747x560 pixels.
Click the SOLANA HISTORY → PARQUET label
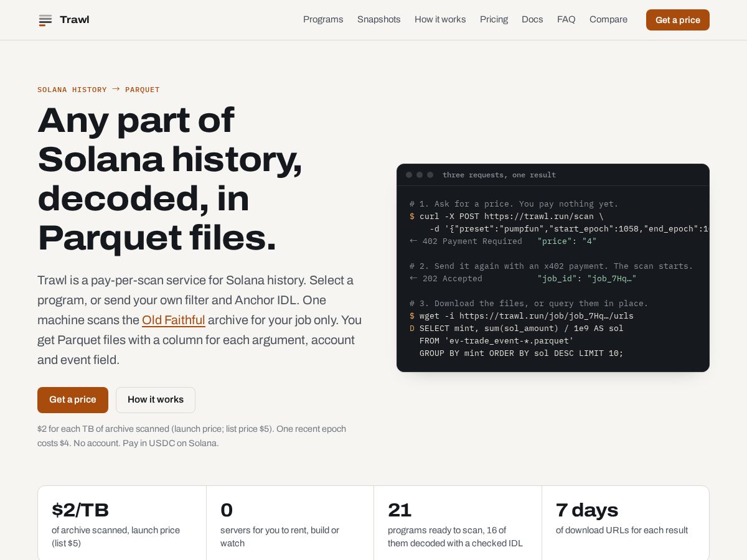pos(98,90)
